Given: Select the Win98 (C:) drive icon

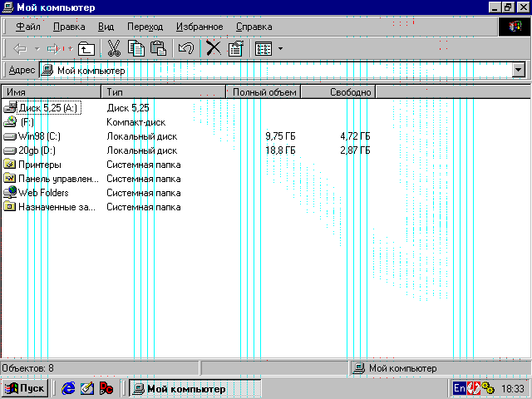Looking at the screenshot, I should click(x=9, y=136).
